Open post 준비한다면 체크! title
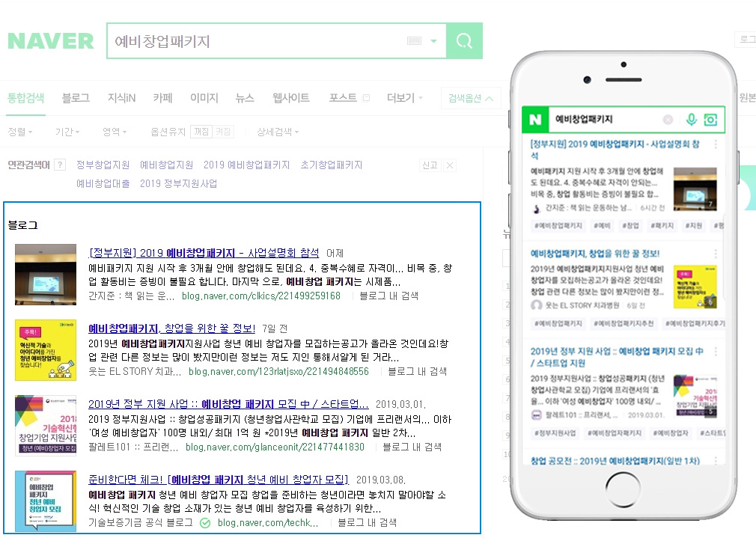This screenshot has height=538, width=756. (x=219, y=480)
